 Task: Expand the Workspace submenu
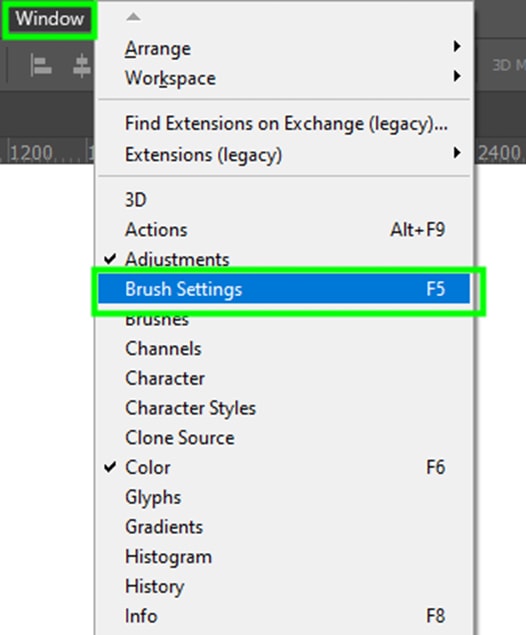(284, 78)
